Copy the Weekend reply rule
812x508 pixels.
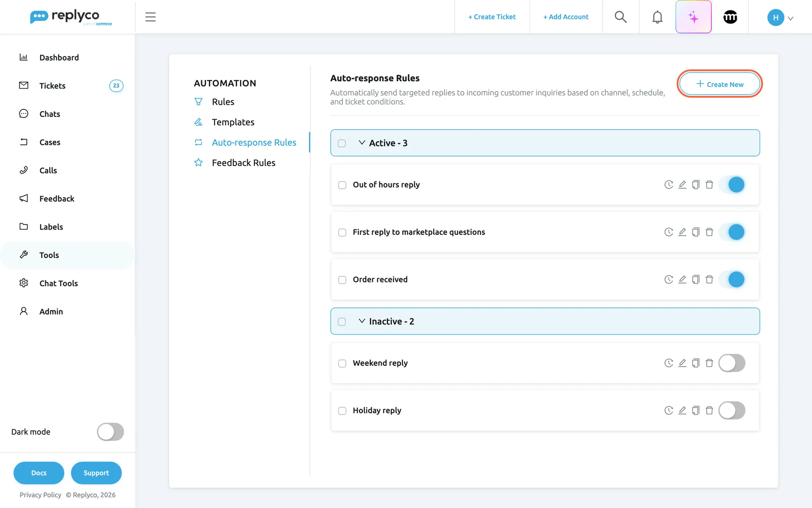click(x=696, y=363)
